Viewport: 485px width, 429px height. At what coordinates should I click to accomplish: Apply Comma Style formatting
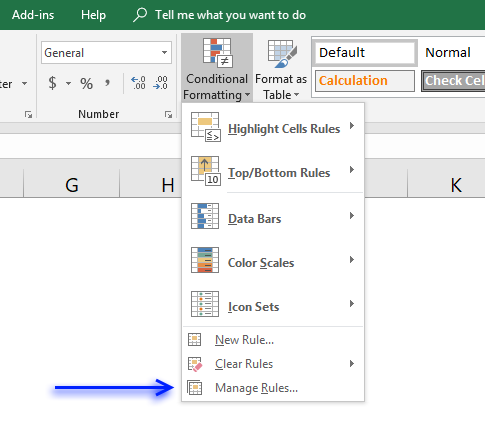tap(107, 83)
